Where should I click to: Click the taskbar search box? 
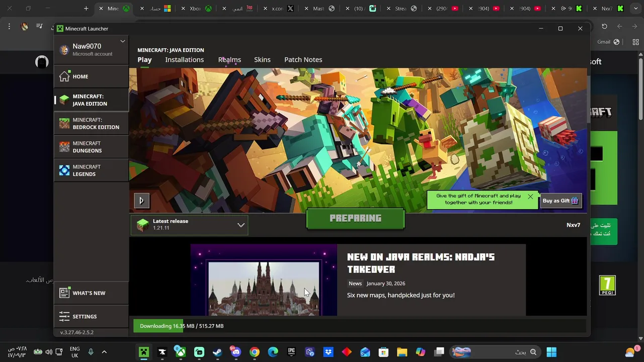[x=495, y=352]
